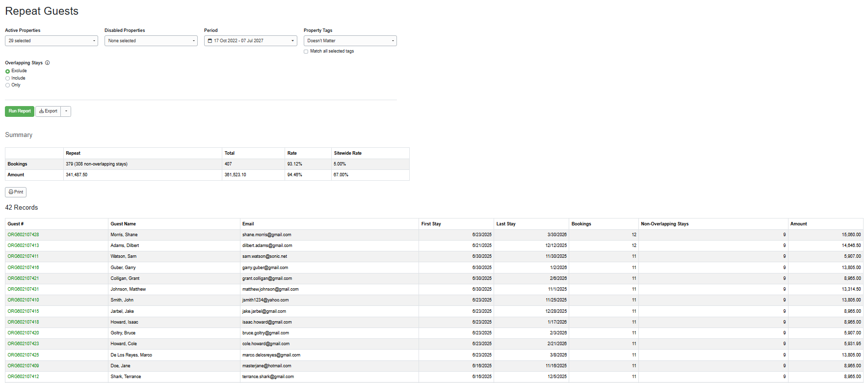Click the amount 15,060.00
The width and height of the screenshot is (868, 383).
[x=851, y=235]
